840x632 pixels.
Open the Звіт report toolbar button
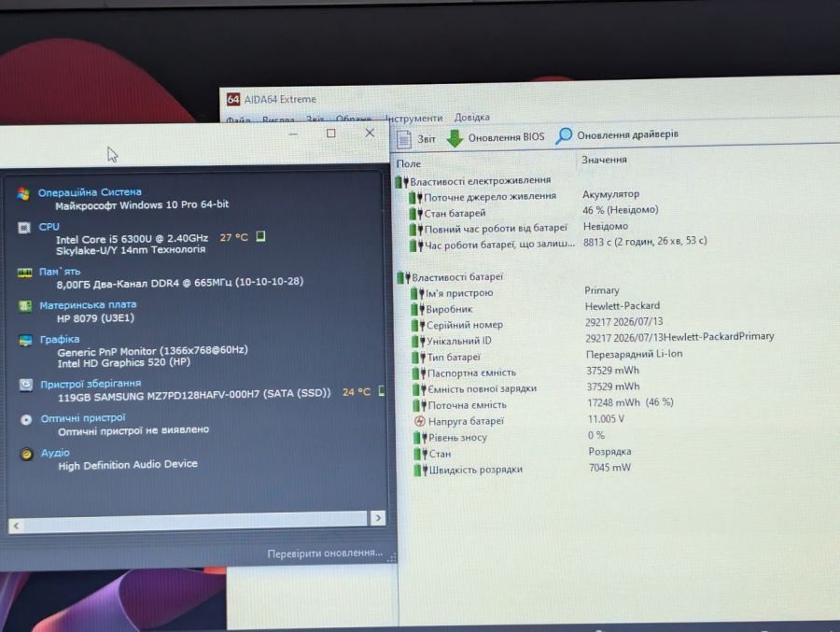[416, 139]
